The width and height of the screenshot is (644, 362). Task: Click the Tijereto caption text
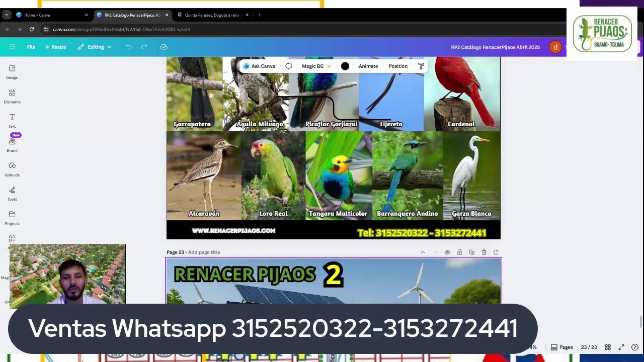click(391, 124)
